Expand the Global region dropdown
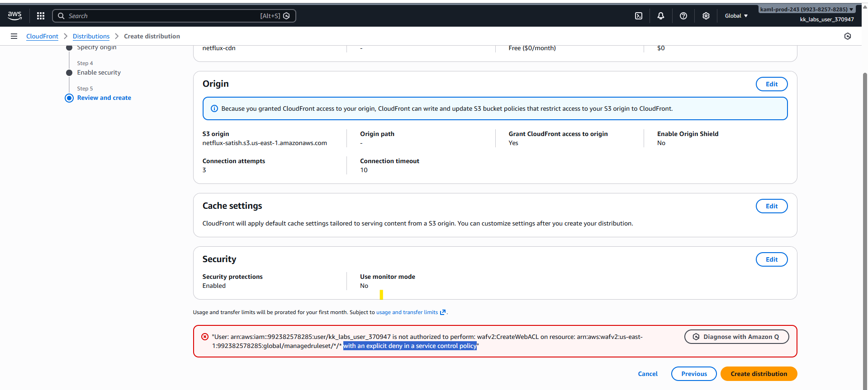 pyautogui.click(x=736, y=16)
